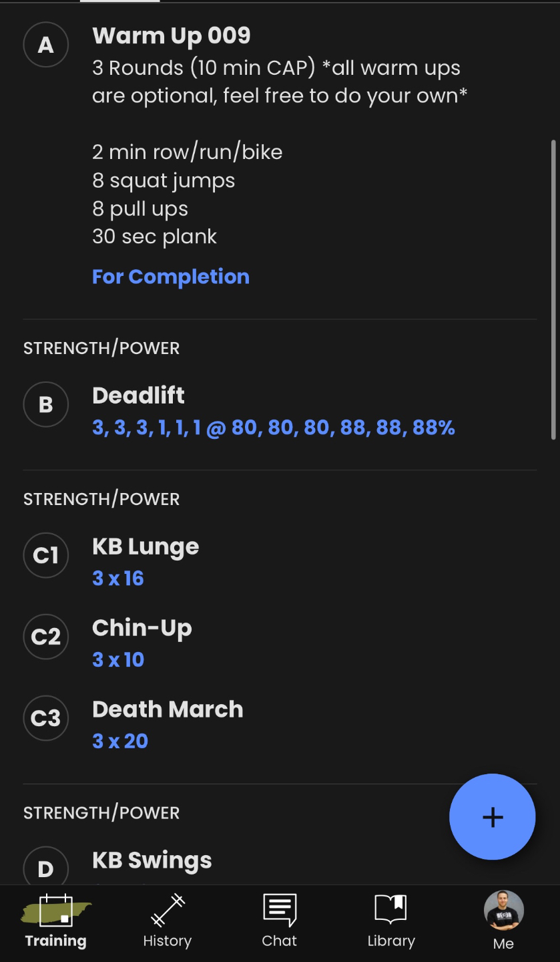Click the For Completion link

(x=171, y=277)
